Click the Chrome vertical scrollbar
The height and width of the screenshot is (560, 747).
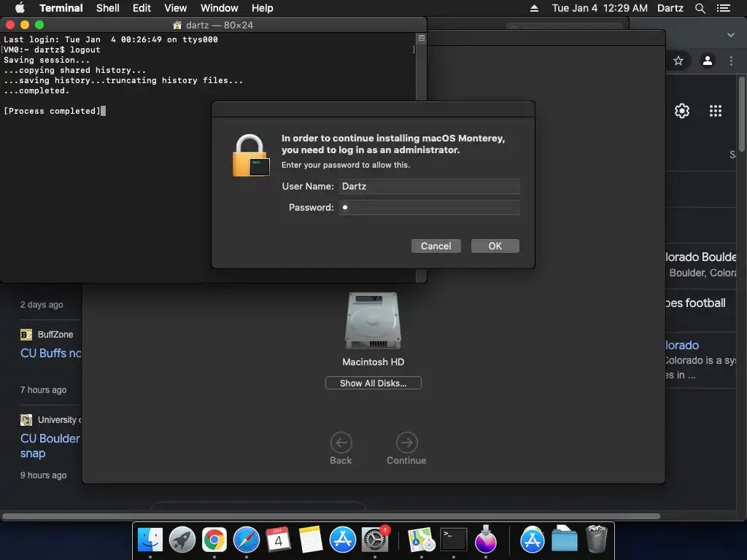pos(742,113)
